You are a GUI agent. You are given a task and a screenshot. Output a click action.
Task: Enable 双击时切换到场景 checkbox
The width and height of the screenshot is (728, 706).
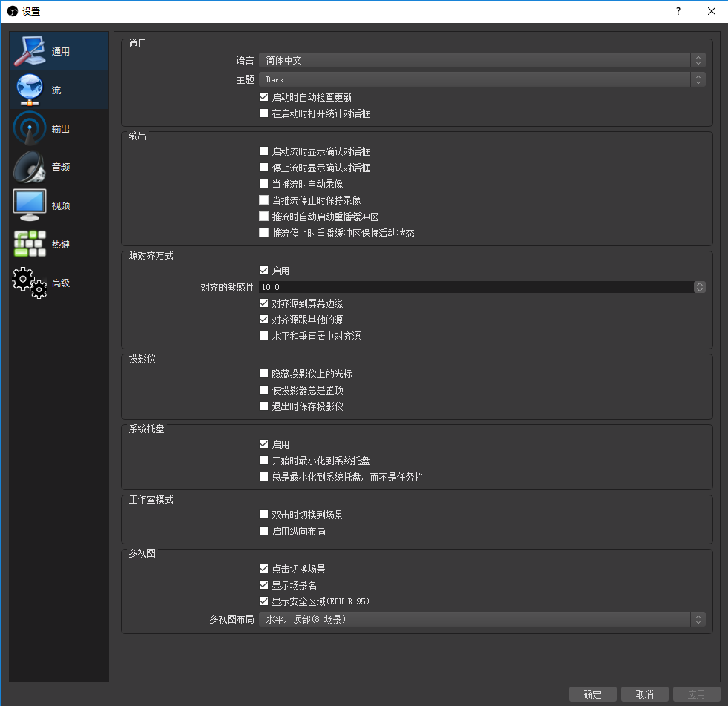pyautogui.click(x=263, y=515)
